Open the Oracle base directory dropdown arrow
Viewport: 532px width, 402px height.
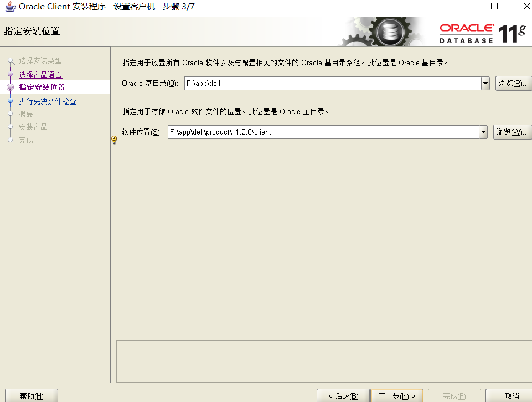point(485,83)
